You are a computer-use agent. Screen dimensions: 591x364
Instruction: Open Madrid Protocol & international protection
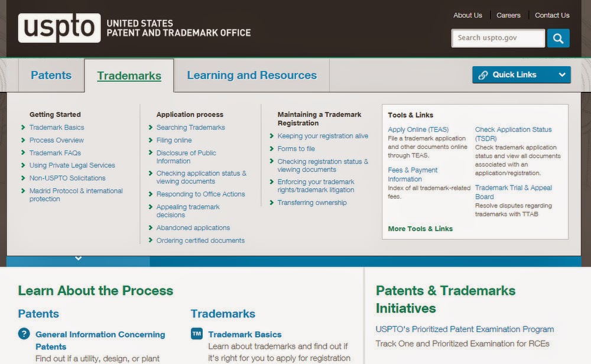(76, 195)
